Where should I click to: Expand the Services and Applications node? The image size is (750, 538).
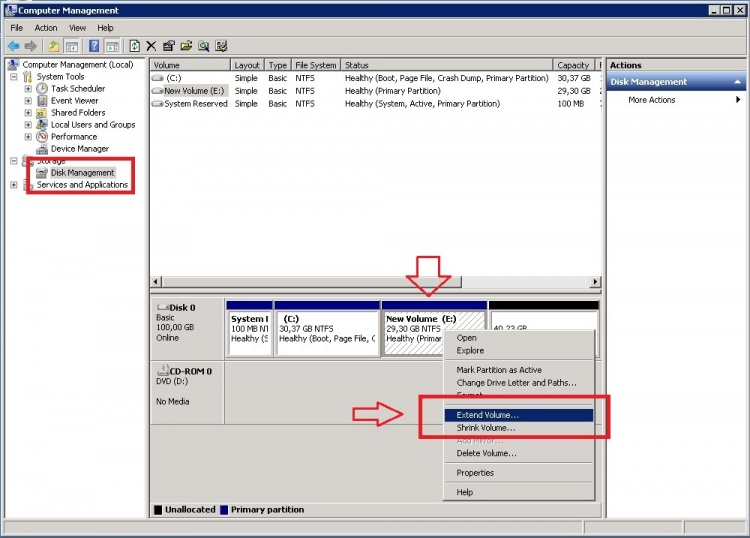click(13, 185)
